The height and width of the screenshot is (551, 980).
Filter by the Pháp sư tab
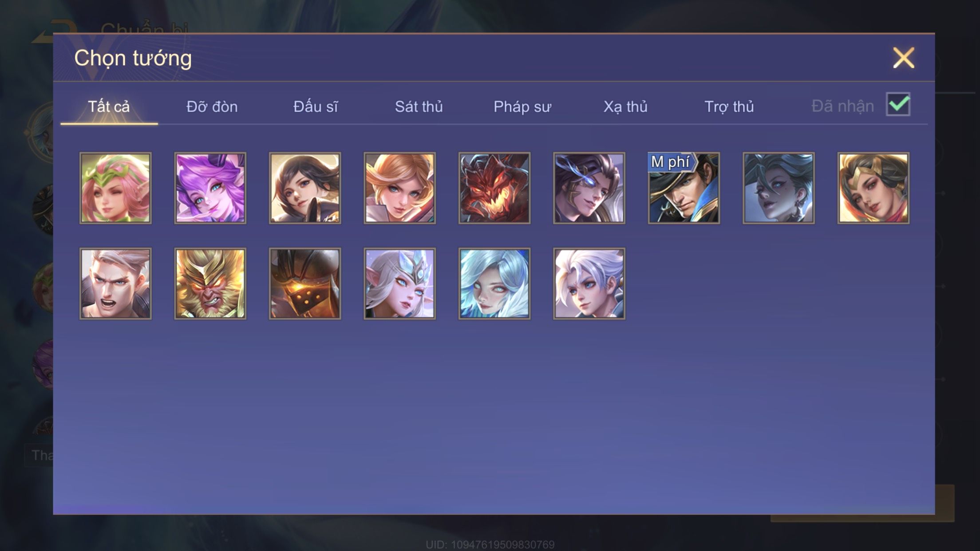coord(522,107)
